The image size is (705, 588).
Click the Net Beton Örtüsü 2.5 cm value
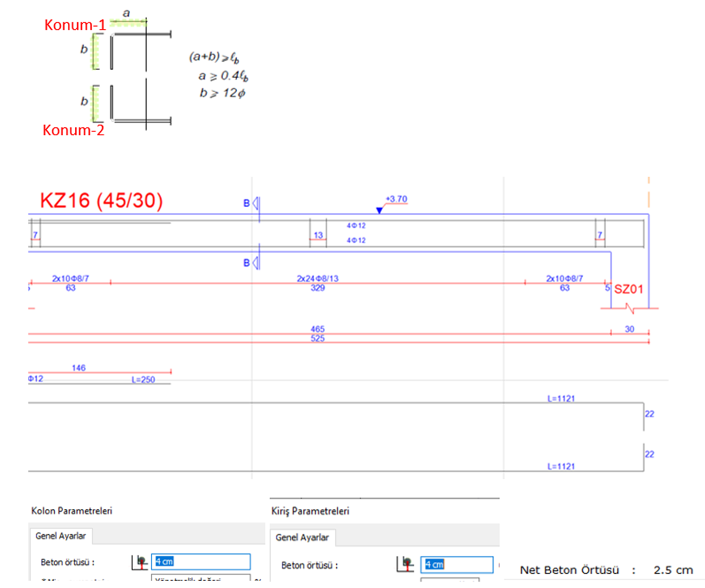pyautogui.click(x=673, y=570)
